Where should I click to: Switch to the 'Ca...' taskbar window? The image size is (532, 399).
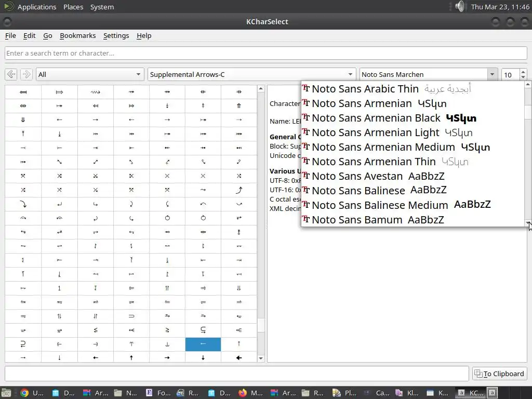(x=377, y=393)
